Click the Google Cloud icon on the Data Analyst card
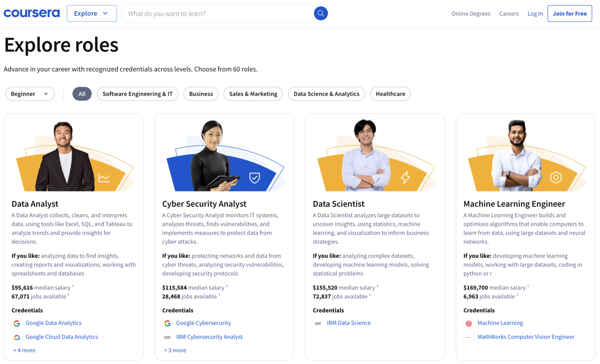 pyautogui.click(x=17, y=337)
